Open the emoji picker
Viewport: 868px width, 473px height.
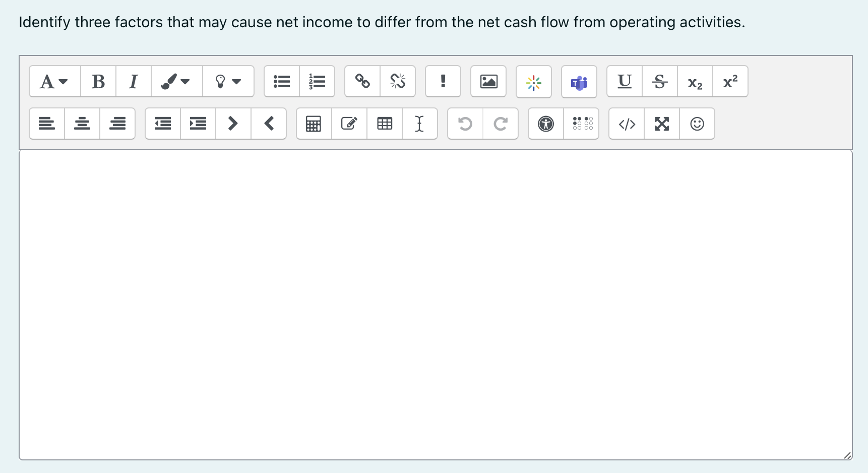697,124
